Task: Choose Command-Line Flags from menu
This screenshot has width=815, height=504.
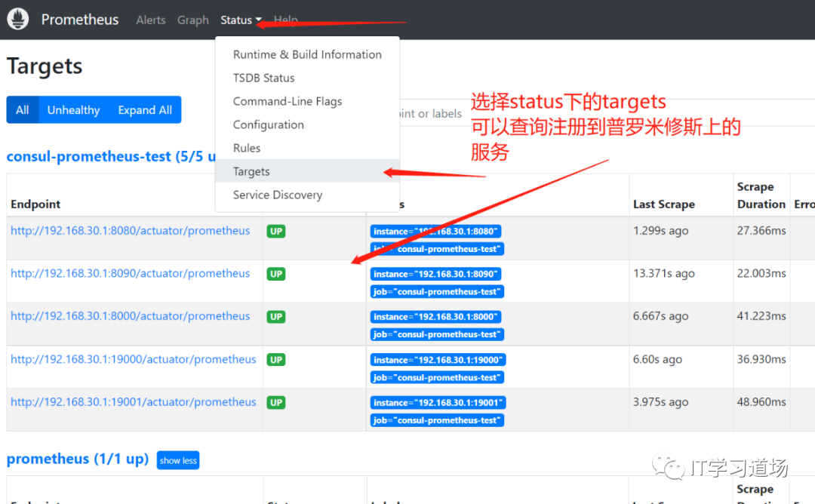Action: point(307,101)
